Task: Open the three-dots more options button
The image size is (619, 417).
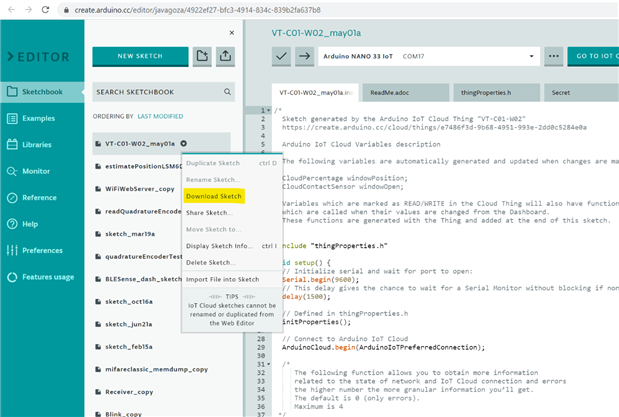Action: 553,56
